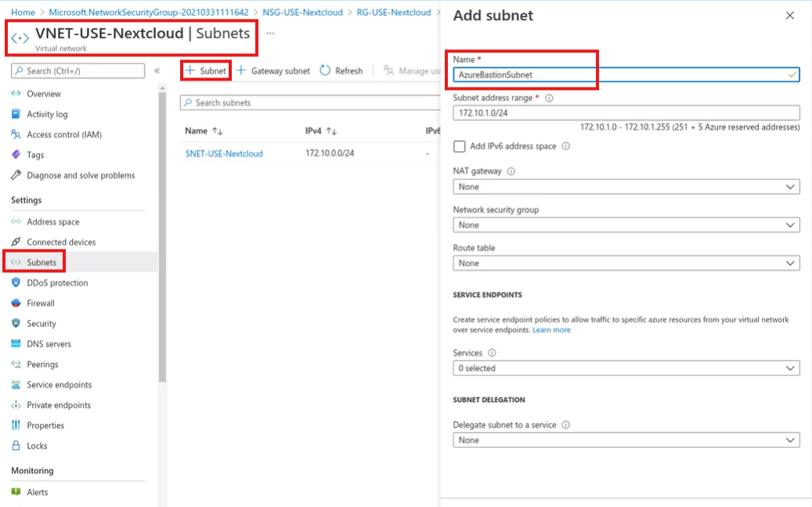Collapse sidebar with double chevron
This screenshot has width=812, height=507.
(157, 71)
